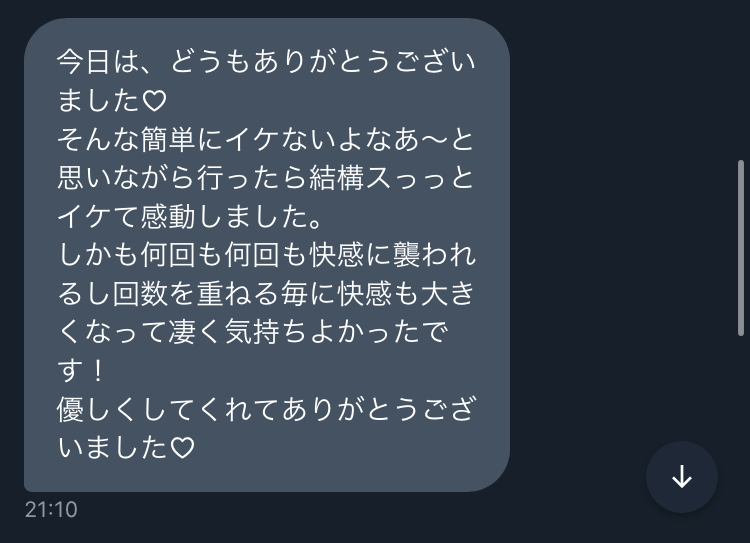Click the word 快感も in the bubble
The width and height of the screenshot is (750, 543).
pyautogui.click(x=378, y=293)
